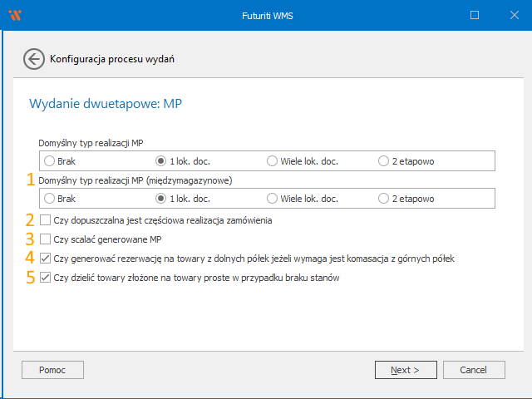Enable partial order realization checkbox

click(45, 220)
